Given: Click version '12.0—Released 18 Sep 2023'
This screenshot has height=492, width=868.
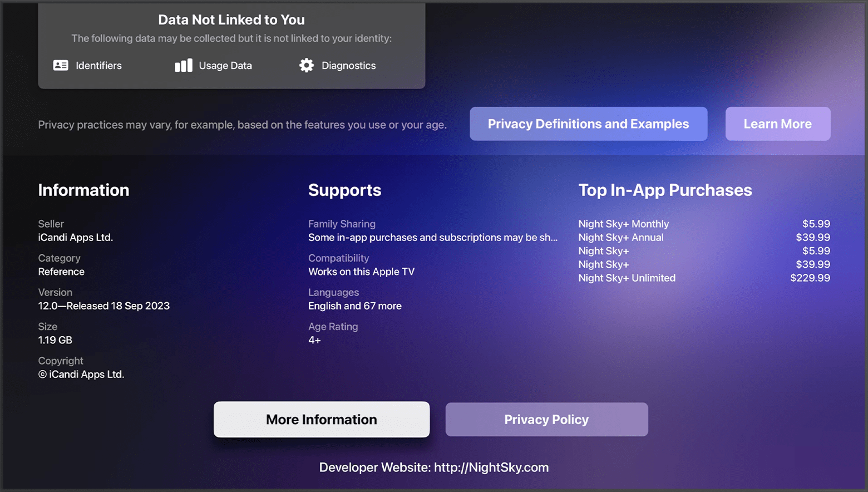Looking at the screenshot, I should 103,306.
